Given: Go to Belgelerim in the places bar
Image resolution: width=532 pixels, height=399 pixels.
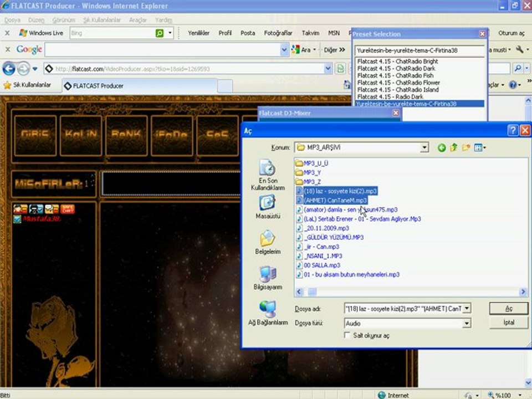Looking at the screenshot, I should [x=267, y=243].
